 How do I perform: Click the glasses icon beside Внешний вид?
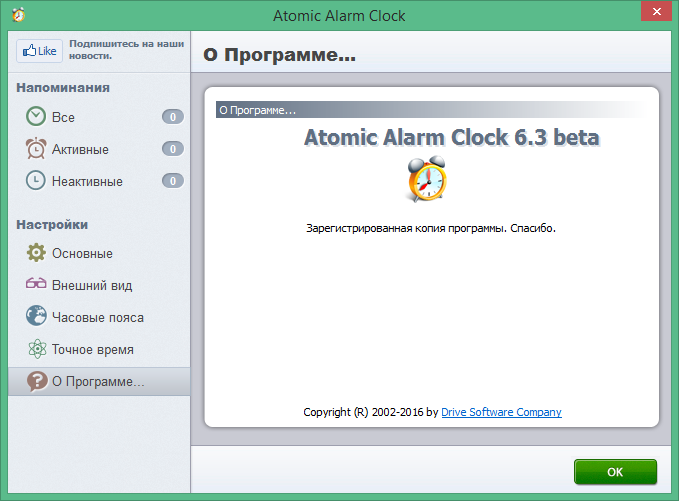click(x=36, y=284)
